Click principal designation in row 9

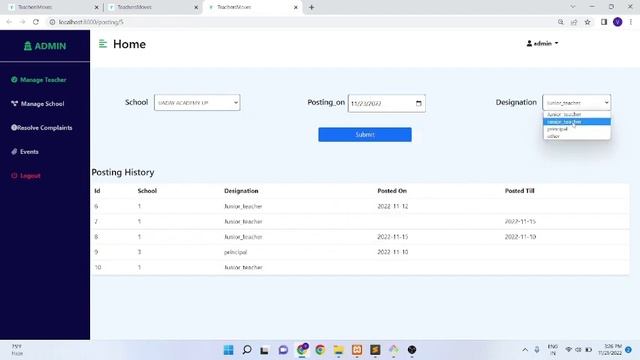point(236,252)
